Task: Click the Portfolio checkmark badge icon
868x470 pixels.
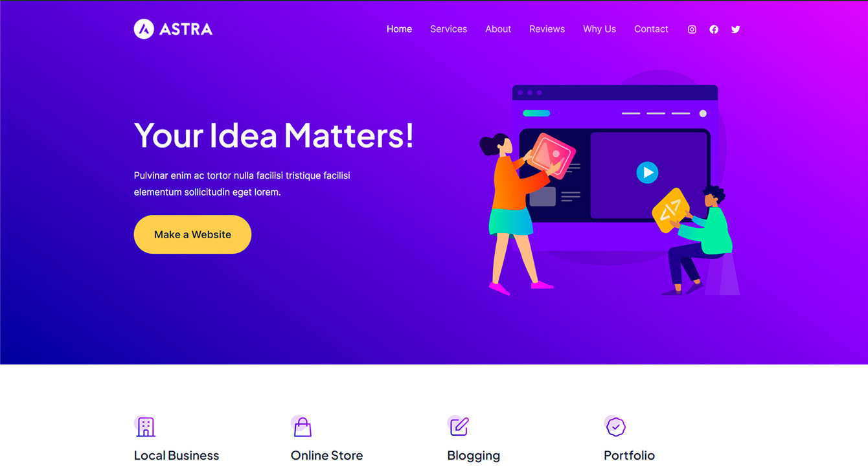Action: 615,427
